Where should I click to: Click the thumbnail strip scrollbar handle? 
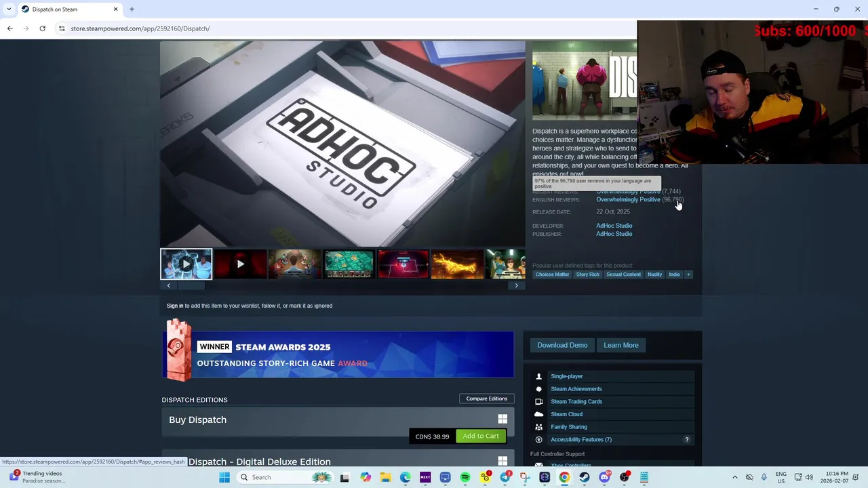pyautogui.click(x=191, y=285)
